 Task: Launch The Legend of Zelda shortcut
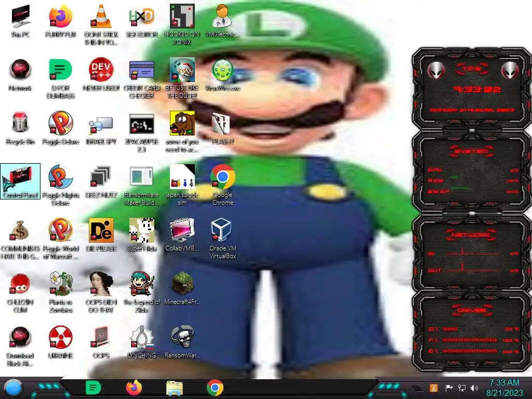(142, 292)
